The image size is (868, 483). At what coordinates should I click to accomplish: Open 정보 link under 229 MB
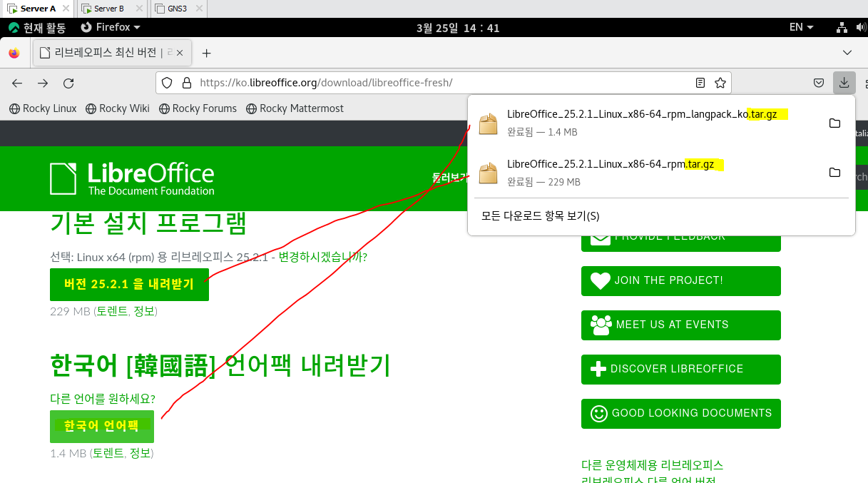pos(143,311)
